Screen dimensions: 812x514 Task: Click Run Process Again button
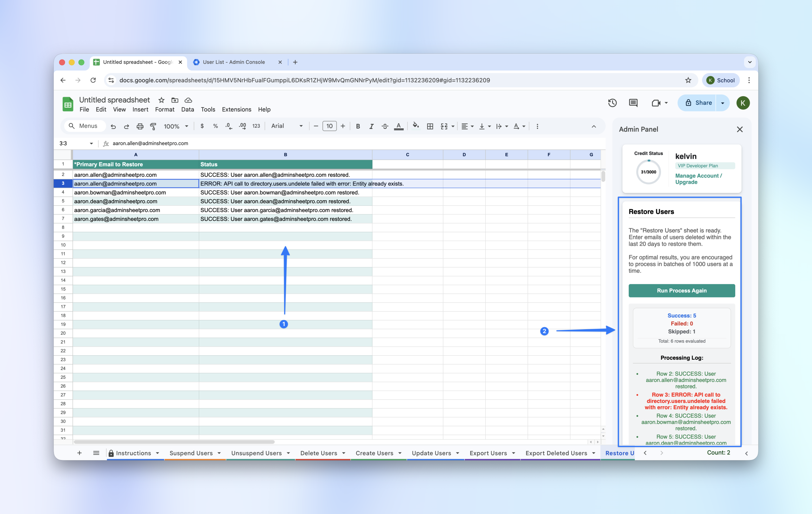tap(681, 290)
